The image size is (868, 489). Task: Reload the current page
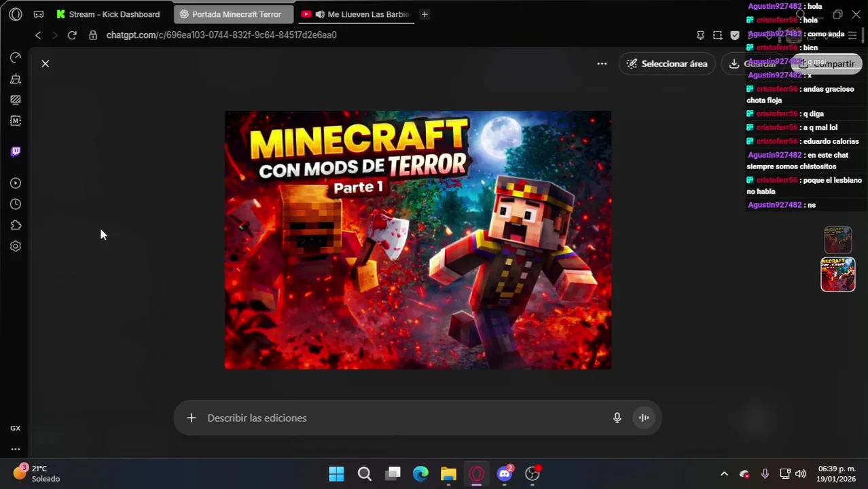tap(72, 35)
